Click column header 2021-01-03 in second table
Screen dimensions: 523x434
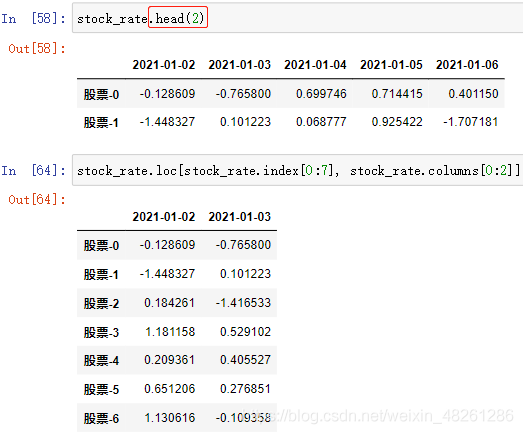pos(239,217)
